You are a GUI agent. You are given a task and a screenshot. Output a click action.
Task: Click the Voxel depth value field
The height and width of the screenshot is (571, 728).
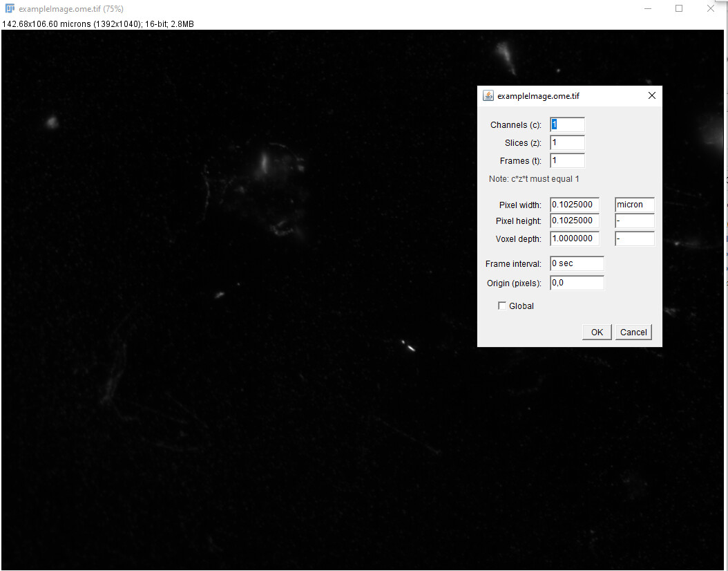tap(574, 238)
